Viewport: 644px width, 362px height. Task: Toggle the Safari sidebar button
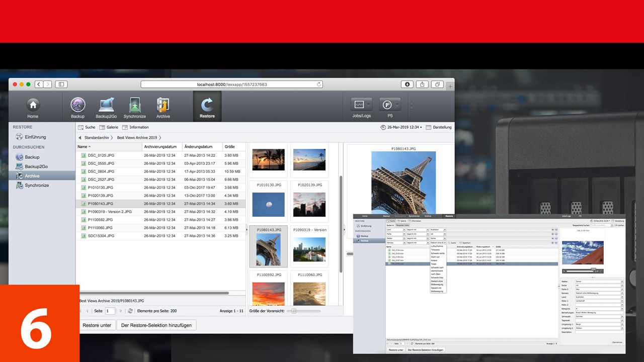(x=61, y=84)
